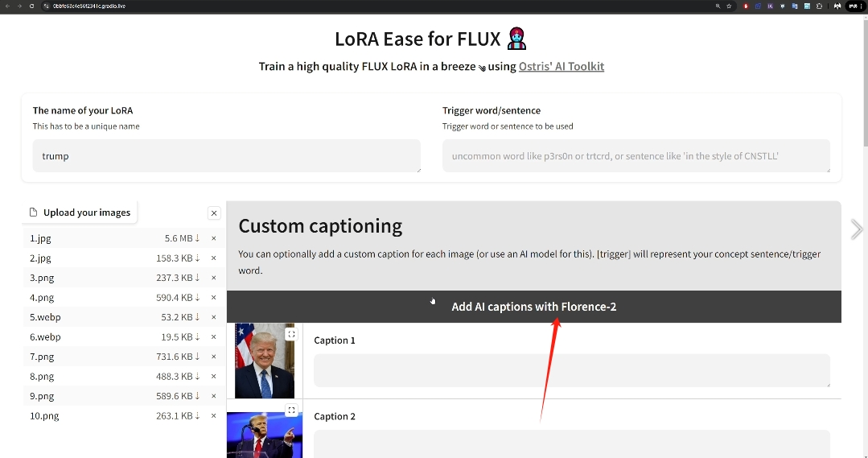
Task: Click the right chevron arrow at page edge
Action: pos(857,229)
